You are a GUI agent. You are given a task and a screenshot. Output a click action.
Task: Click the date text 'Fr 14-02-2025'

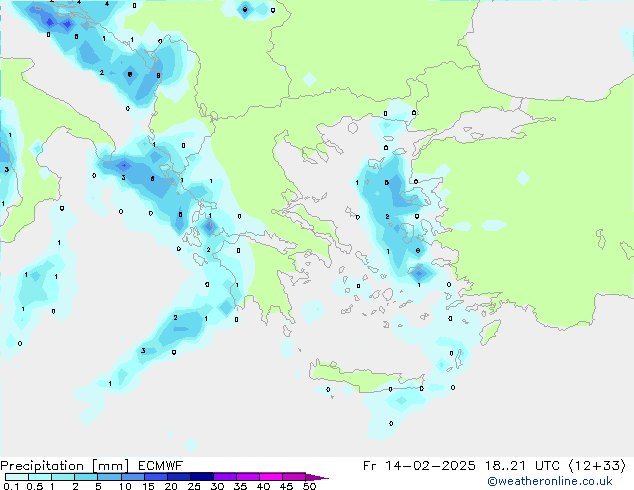coord(419,466)
